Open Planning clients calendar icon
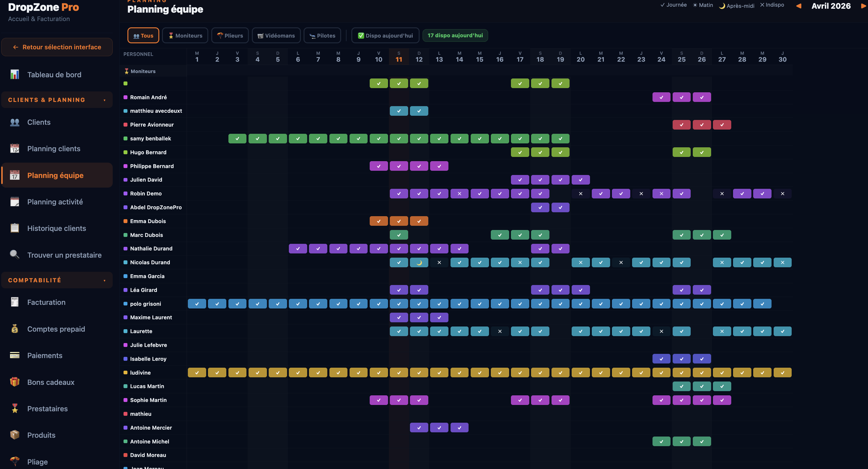 pyautogui.click(x=14, y=149)
